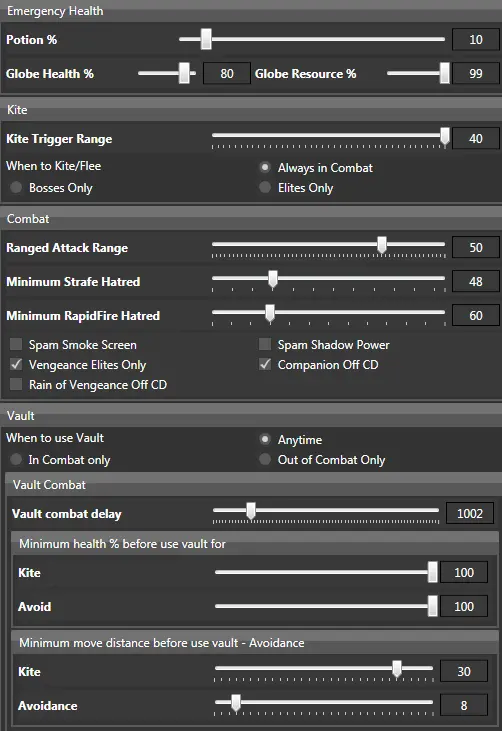This screenshot has height=731, width=502.
Task: Click the Globe Resource % value box
Action: (475, 74)
